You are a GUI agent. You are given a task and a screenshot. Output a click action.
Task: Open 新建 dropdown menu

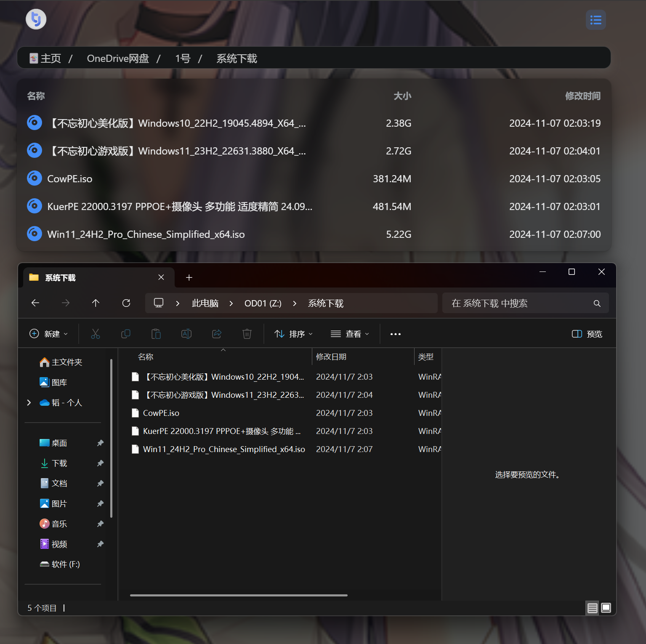pos(48,334)
